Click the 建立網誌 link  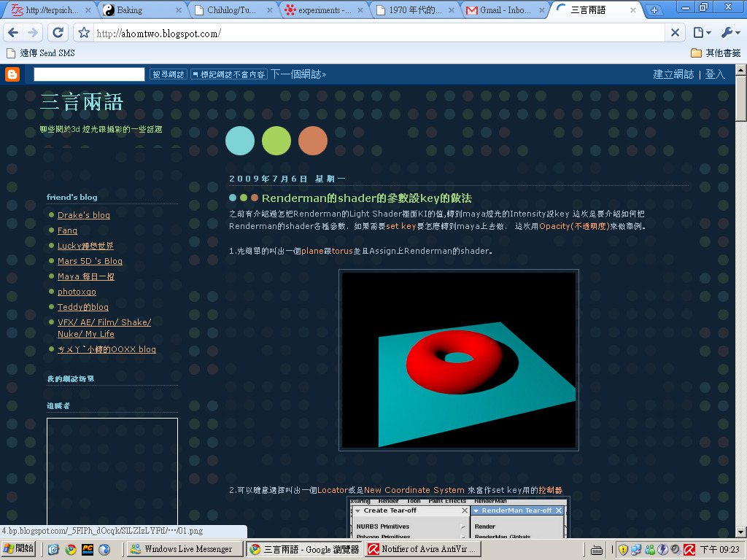[673, 74]
